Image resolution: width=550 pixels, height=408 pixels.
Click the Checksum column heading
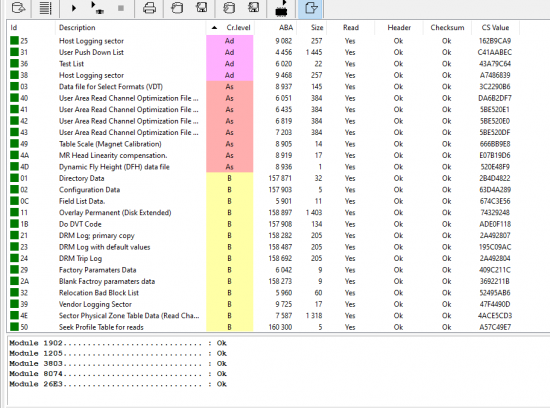click(447, 27)
